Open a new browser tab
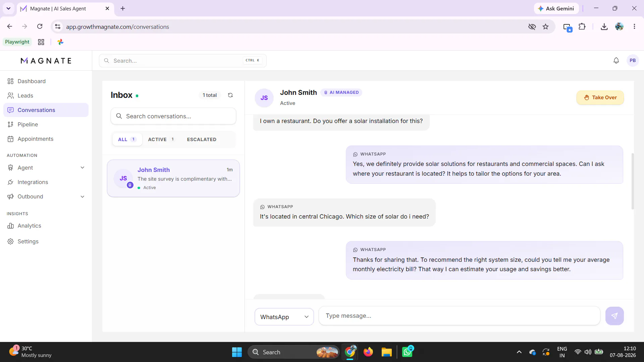Viewport: 644px width, 362px height. [123, 8]
